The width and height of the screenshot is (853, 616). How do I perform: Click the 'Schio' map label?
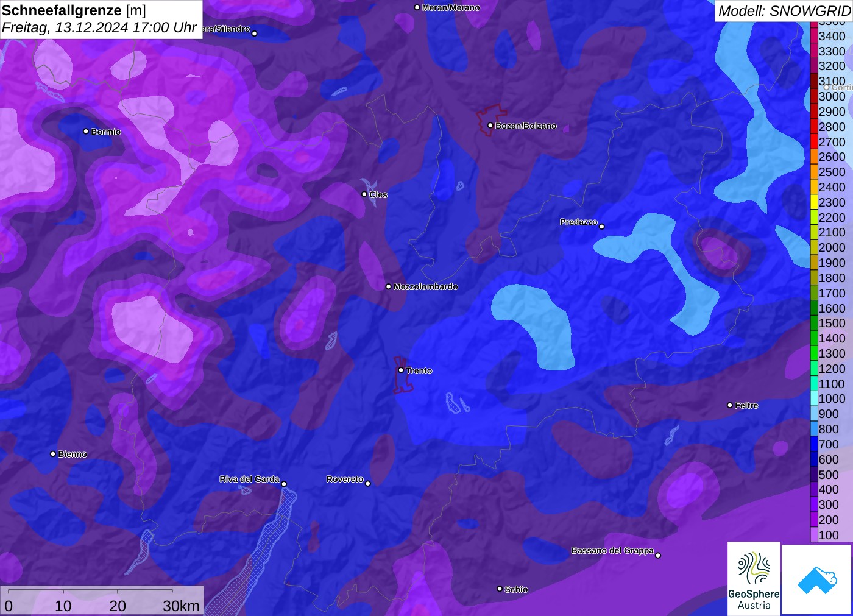tap(516, 589)
